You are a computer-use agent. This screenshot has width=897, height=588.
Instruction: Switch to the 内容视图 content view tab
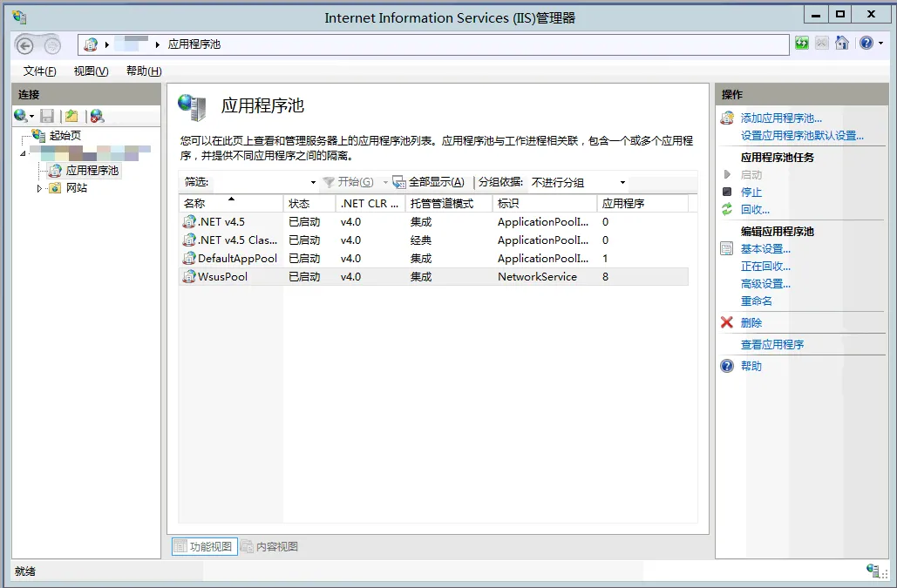pyautogui.click(x=269, y=546)
